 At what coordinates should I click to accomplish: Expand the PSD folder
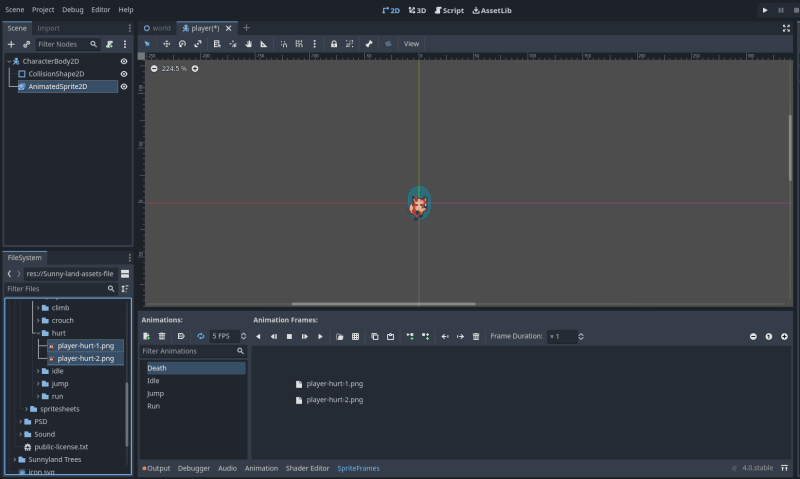[x=20, y=422]
